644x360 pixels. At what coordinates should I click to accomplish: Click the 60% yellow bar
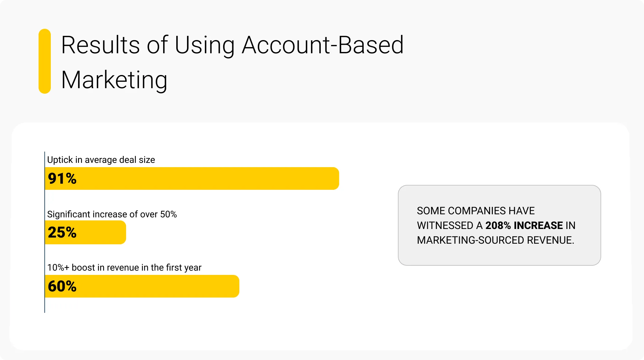pos(142,286)
